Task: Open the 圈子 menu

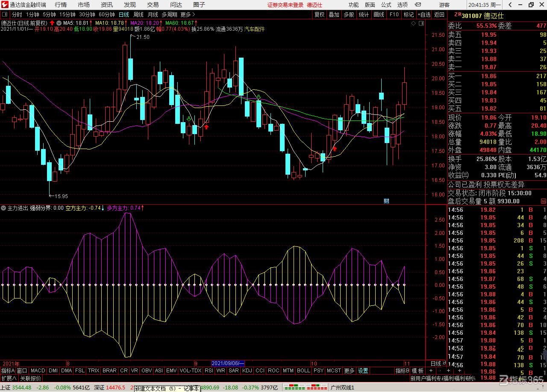Action: coord(199,5)
